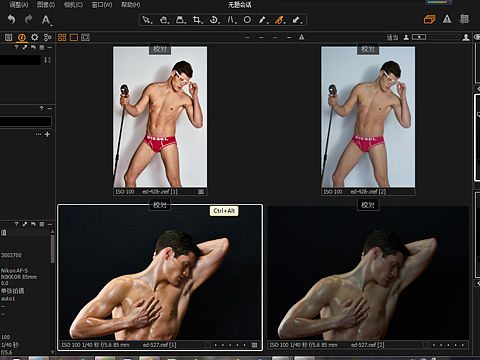Switch to the orange info tool tab

[22, 37]
